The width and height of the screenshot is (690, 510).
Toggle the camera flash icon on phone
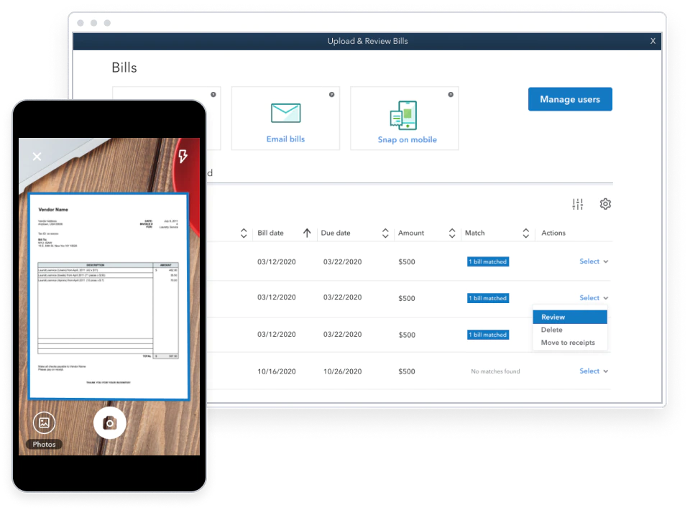pyautogui.click(x=183, y=156)
